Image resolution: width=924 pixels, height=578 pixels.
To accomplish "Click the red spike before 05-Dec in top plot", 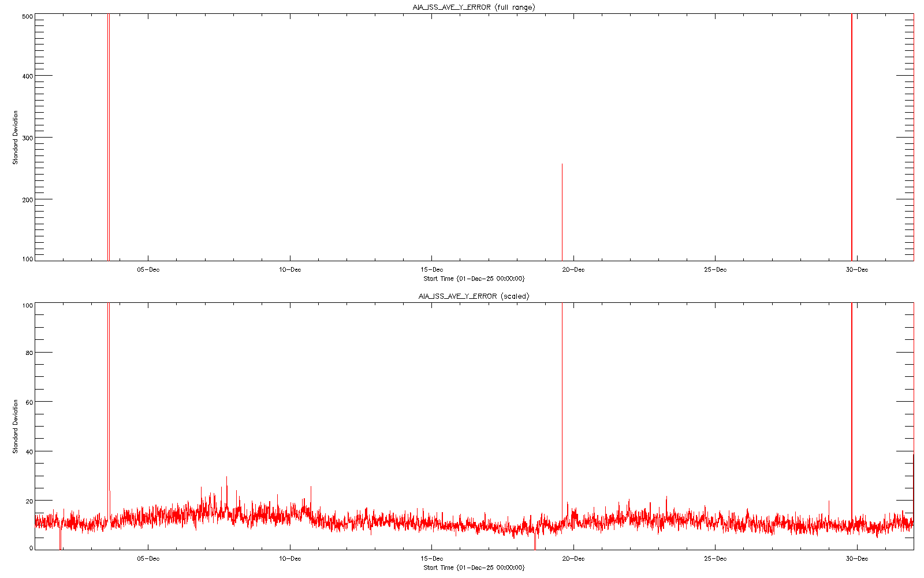I will pos(108,139).
